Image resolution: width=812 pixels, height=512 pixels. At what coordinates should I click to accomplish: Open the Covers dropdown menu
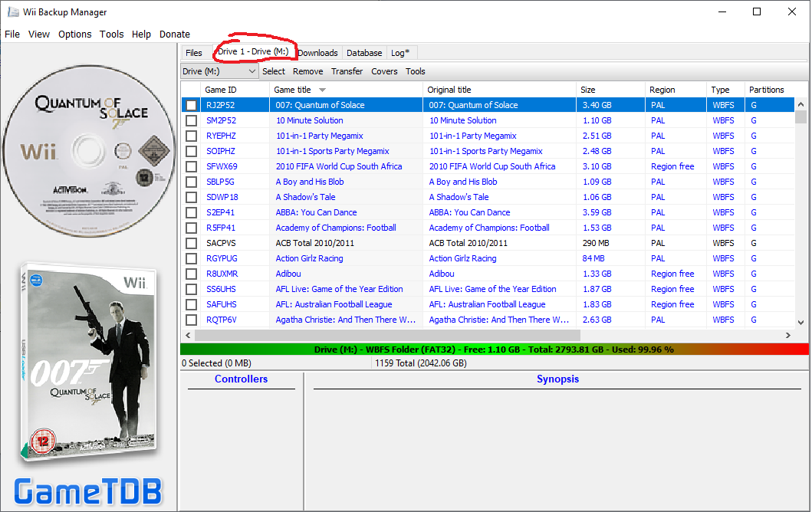pyautogui.click(x=384, y=71)
